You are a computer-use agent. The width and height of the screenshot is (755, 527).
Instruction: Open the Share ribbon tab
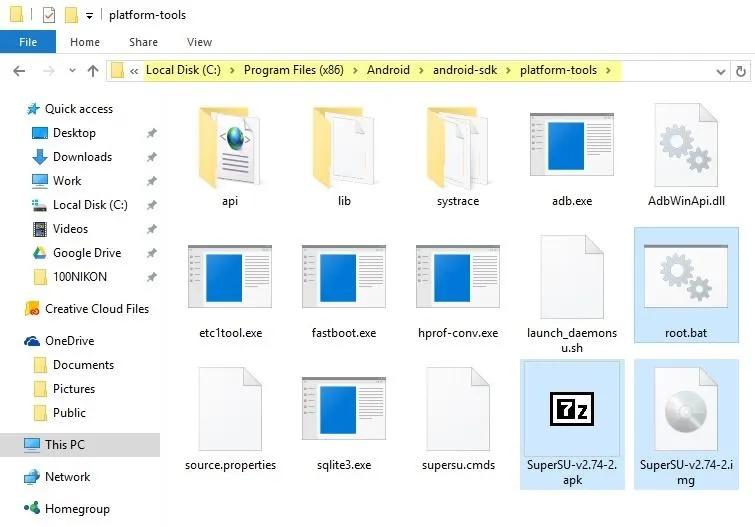tap(143, 42)
